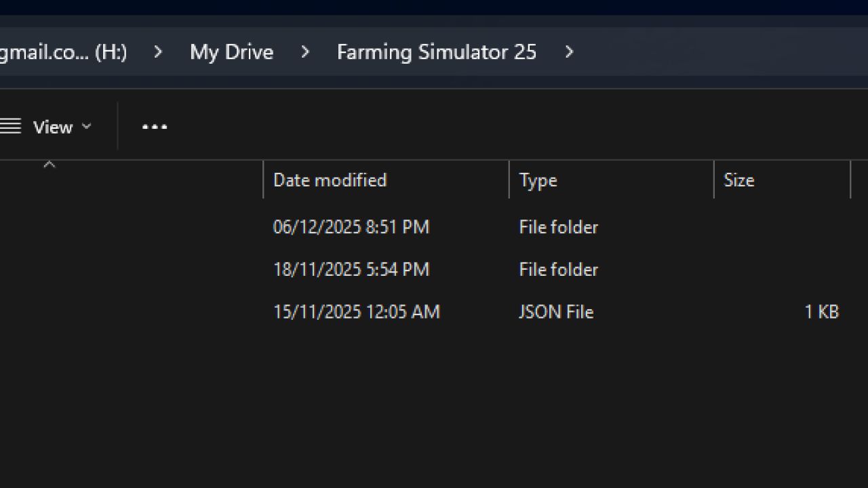The image size is (868, 488).
Task: Click empty space below the file list
Action: tap(434, 407)
